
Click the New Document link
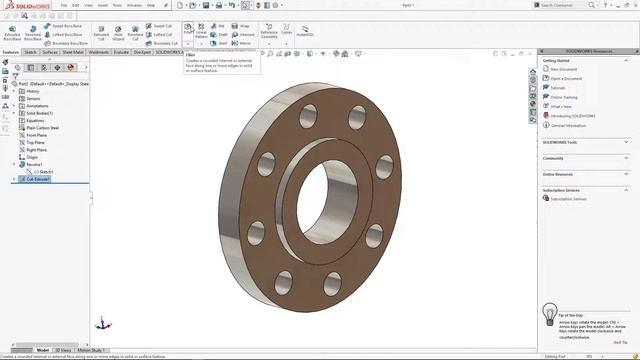[563, 69]
